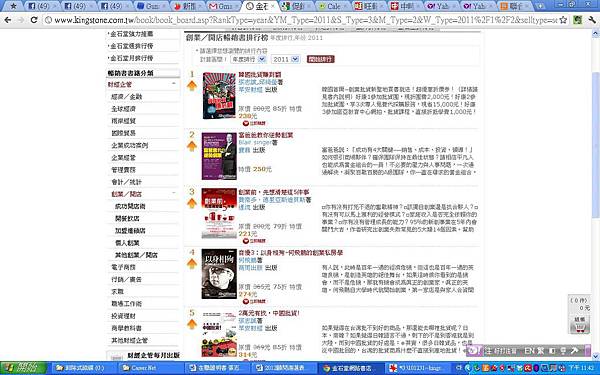Click the page scrollbar up arrow

pos(595,34)
